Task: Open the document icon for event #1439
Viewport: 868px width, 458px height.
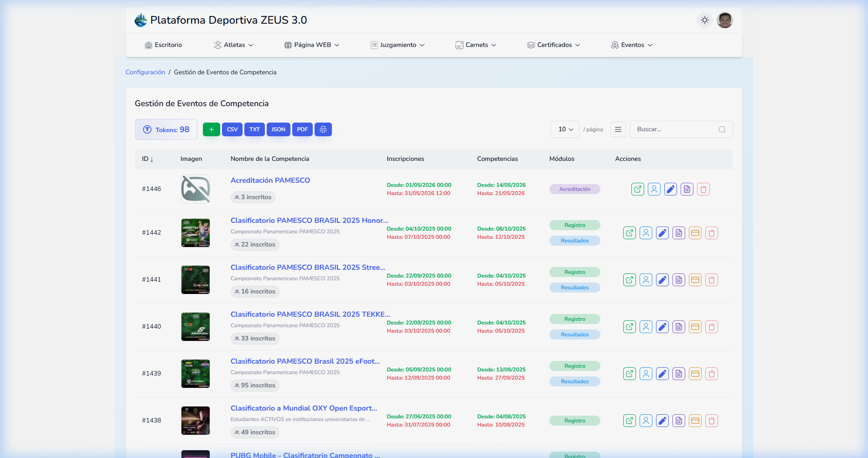Action: 679,374
